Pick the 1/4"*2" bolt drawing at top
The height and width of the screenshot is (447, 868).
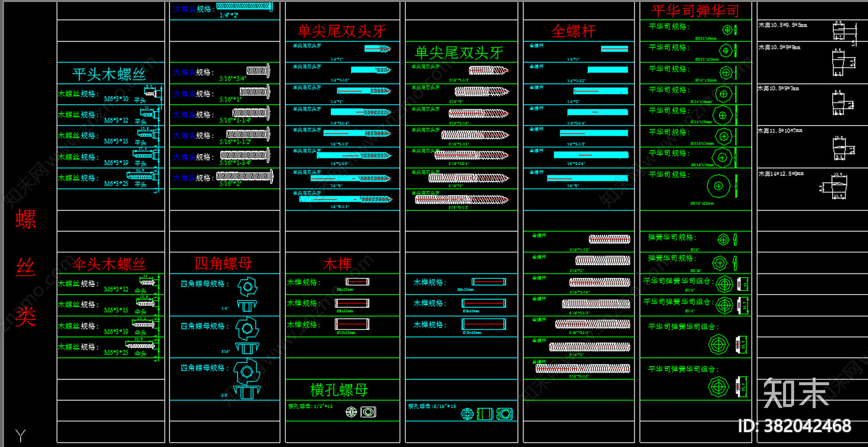click(245, 7)
